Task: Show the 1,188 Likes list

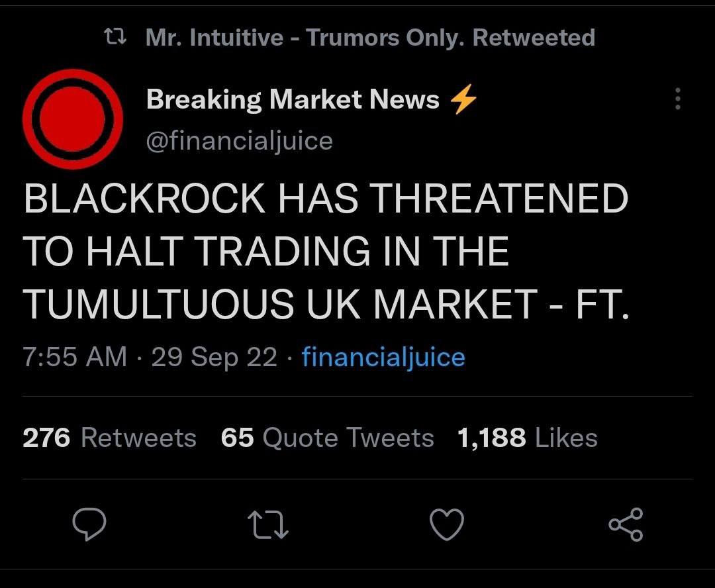Action: click(528, 438)
